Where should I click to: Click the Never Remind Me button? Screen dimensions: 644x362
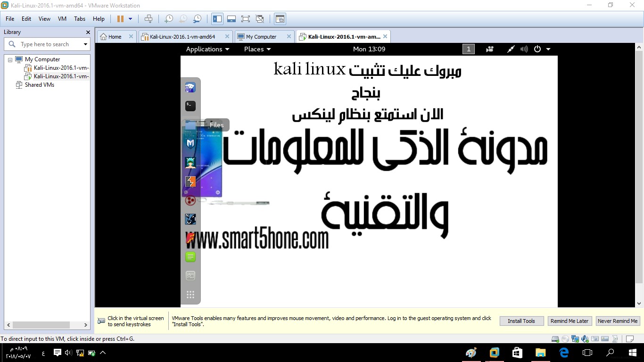[618, 321]
